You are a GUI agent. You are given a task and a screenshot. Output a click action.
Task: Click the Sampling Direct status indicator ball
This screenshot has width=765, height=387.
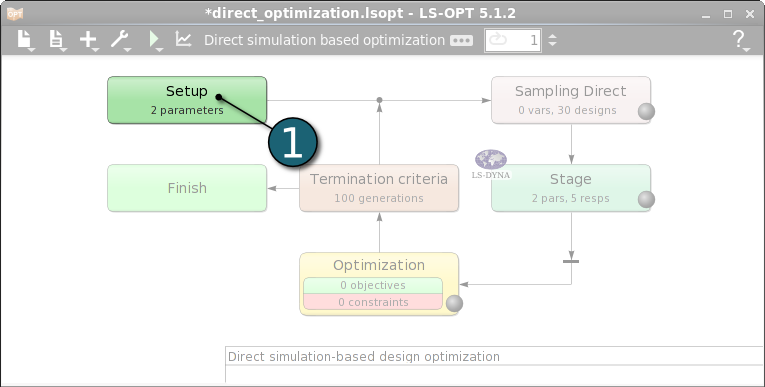coord(646,111)
